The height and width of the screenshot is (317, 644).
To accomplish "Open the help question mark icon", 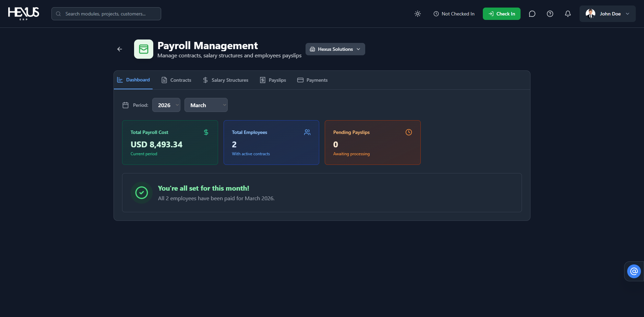I will (x=550, y=14).
